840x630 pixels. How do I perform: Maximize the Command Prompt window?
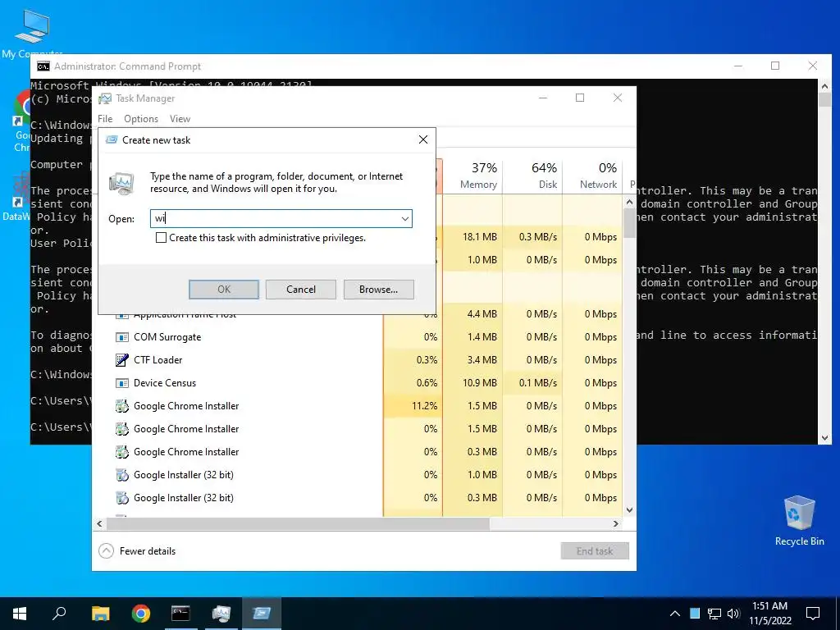click(x=775, y=66)
